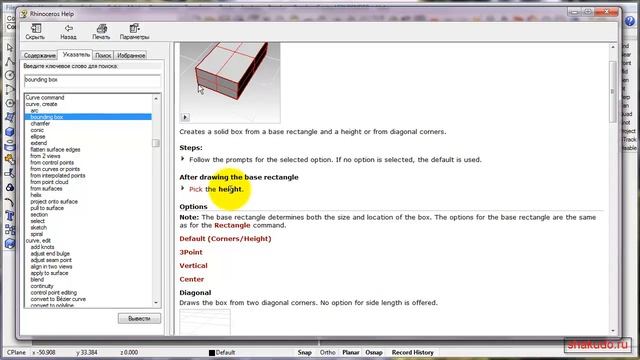Select the highlighted 'bounding box' index entry
The image size is (640, 360).
click(x=88, y=117)
